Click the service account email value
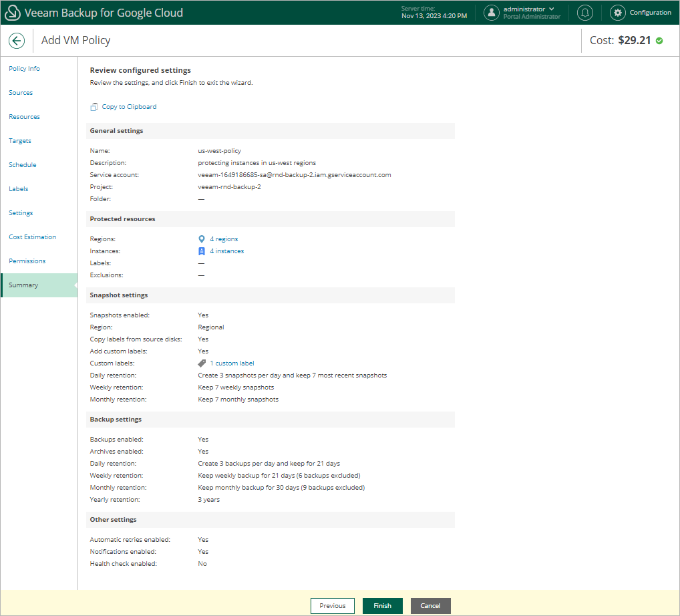680x616 pixels. pos(295,175)
